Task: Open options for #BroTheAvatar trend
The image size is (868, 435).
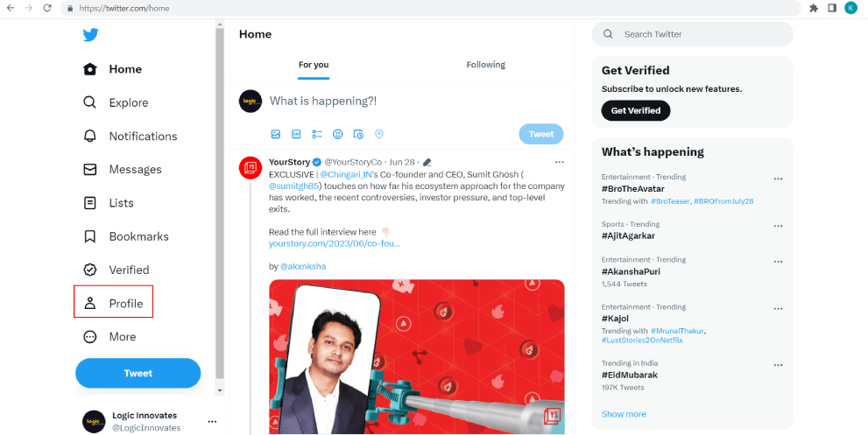Action: (x=778, y=179)
